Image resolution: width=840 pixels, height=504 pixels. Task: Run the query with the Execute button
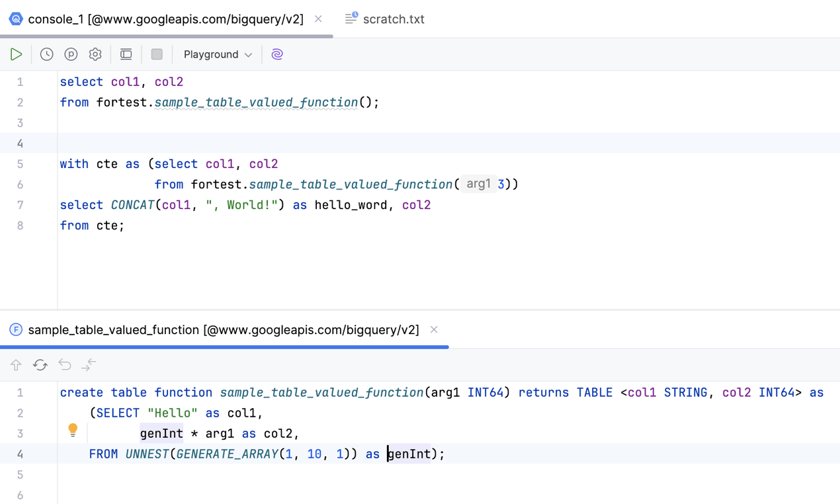(17, 54)
